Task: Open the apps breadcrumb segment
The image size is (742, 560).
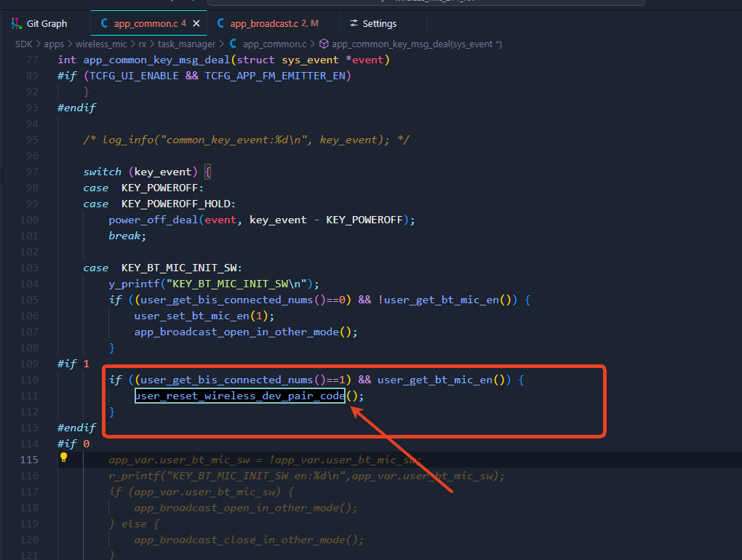Action: coord(54,44)
